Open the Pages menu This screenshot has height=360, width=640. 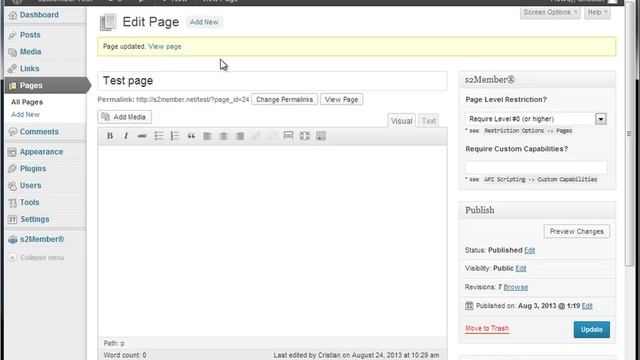45,85
